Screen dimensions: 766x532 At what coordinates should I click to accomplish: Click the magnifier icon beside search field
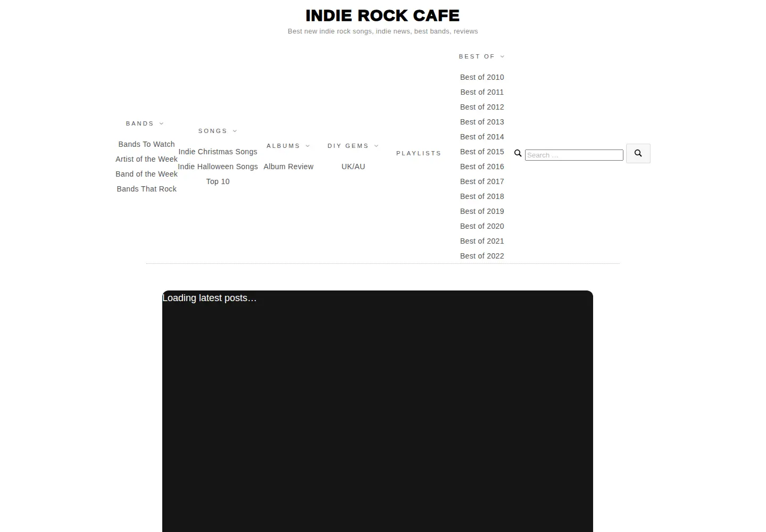[518, 153]
